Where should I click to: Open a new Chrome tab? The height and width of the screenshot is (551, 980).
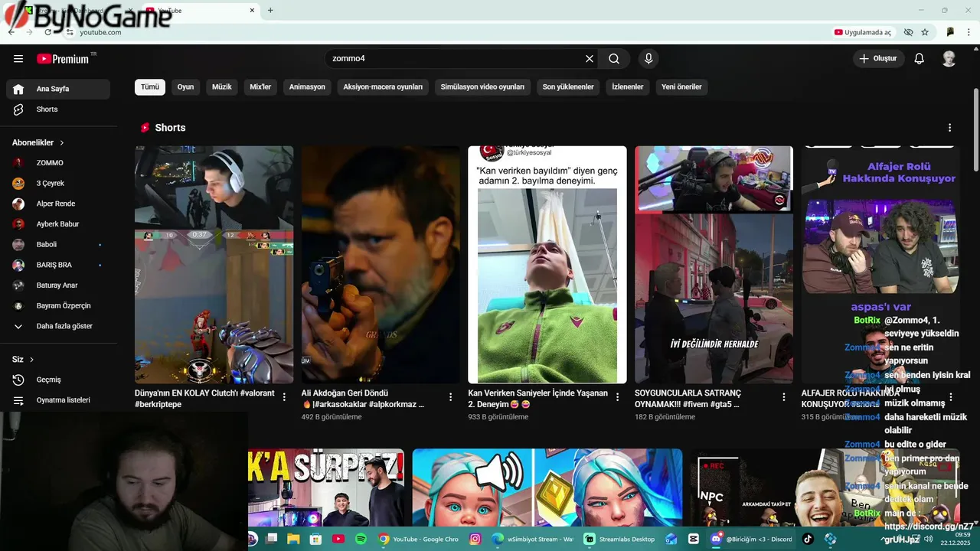[x=270, y=10]
